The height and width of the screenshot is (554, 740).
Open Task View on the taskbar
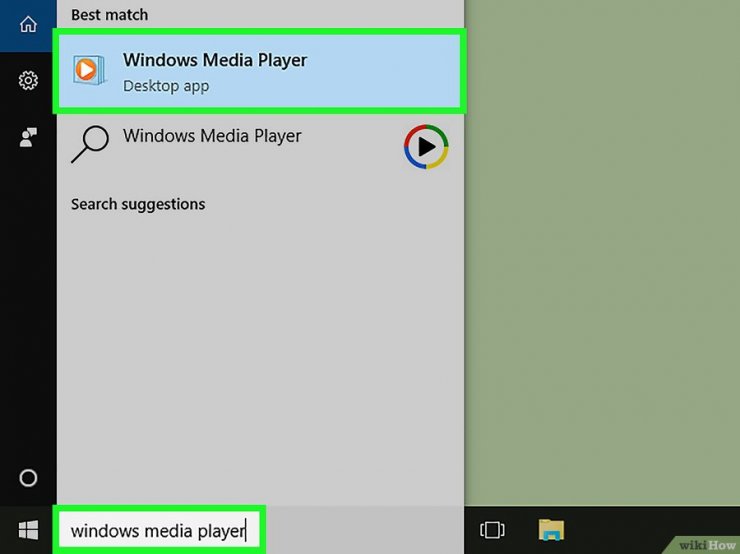coord(492,529)
